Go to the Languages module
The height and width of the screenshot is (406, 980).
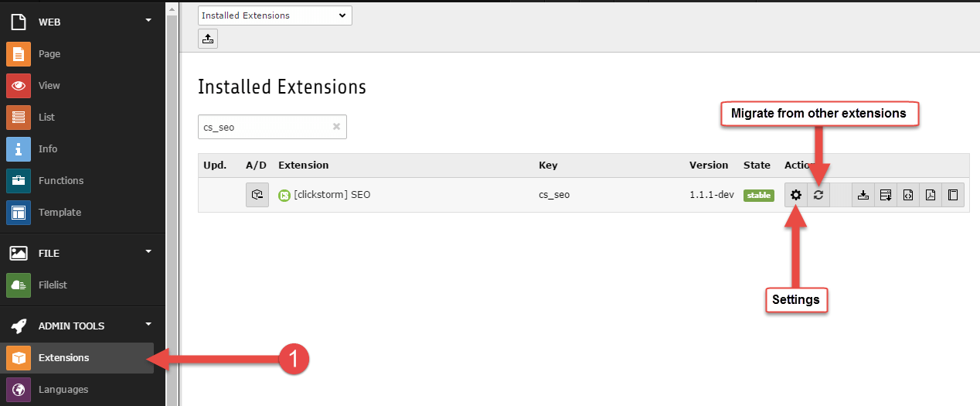[x=63, y=389]
